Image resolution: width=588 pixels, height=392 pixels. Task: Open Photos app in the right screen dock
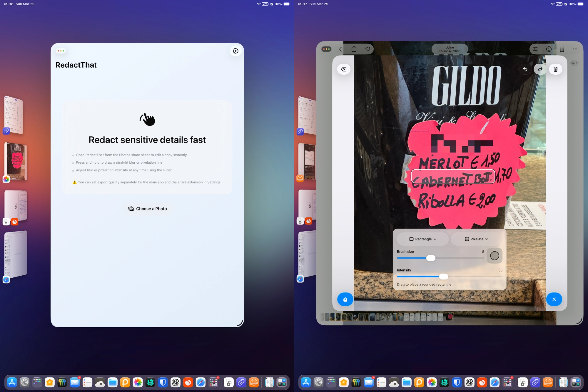click(x=432, y=382)
